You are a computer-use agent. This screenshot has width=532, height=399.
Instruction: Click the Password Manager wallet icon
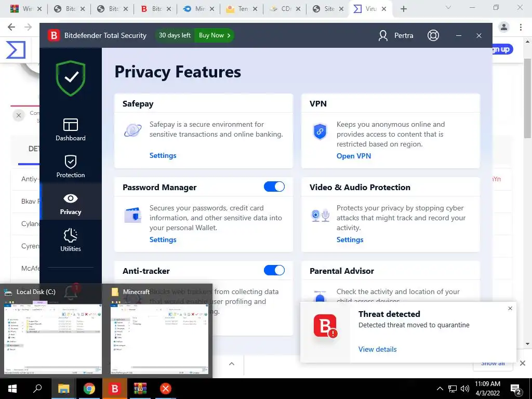132,215
